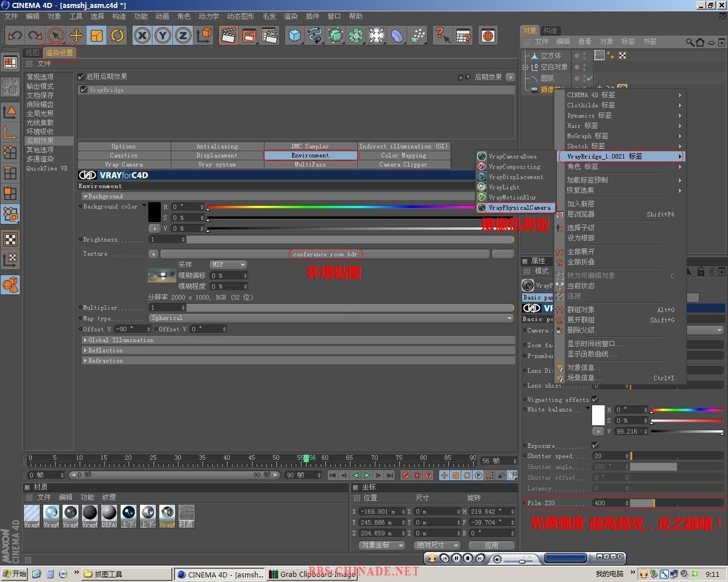This screenshot has width=728, height=582.
Task: Add a cube primitive object
Action: [x=295, y=36]
